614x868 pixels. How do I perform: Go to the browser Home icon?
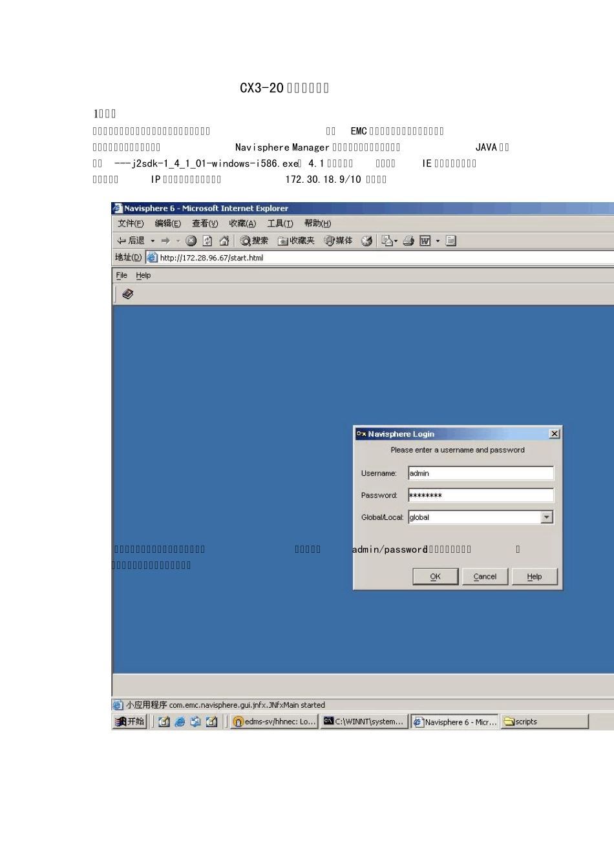tap(224, 241)
